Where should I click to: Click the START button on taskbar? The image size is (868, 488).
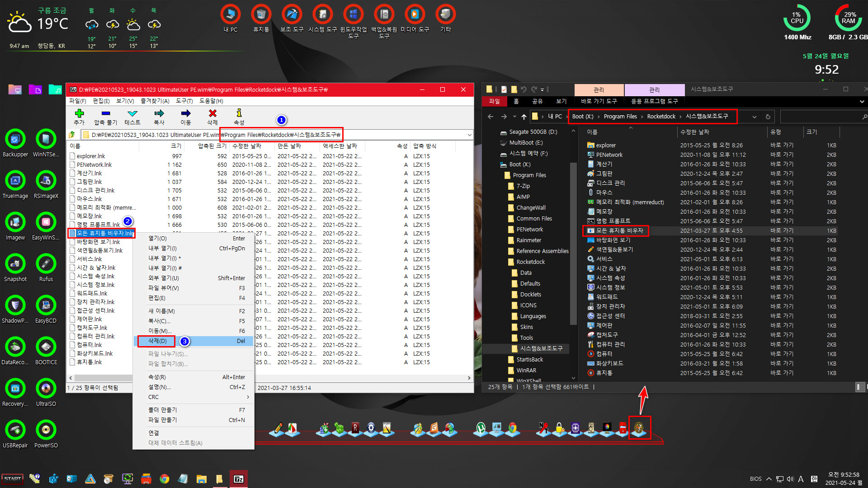pyautogui.click(x=13, y=479)
